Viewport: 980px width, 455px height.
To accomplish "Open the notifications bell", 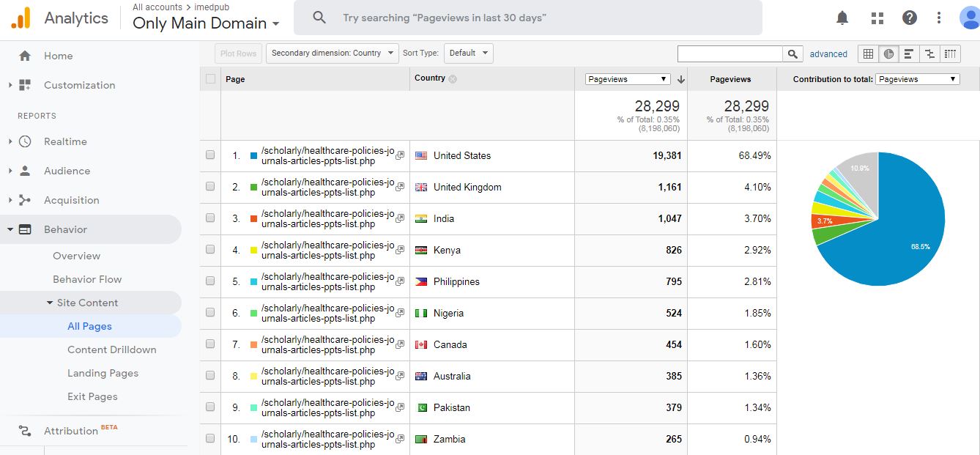I will pos(843,18).
